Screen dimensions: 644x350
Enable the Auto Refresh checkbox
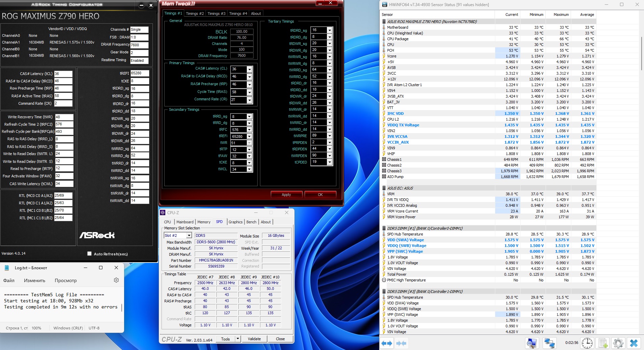[90, 254]
